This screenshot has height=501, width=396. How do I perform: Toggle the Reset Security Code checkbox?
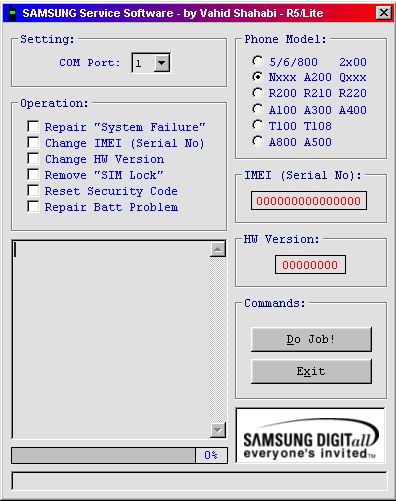[x=33, y=190]
